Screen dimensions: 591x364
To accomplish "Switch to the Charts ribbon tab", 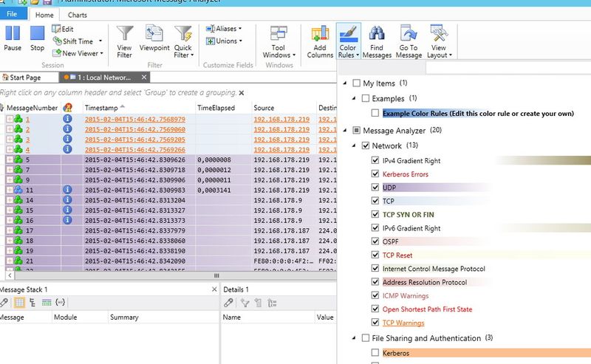I will click(76, 14).
